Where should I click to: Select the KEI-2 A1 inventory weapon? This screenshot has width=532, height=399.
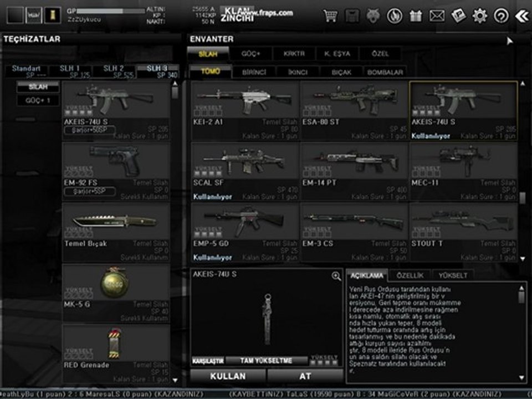(245, 110)
